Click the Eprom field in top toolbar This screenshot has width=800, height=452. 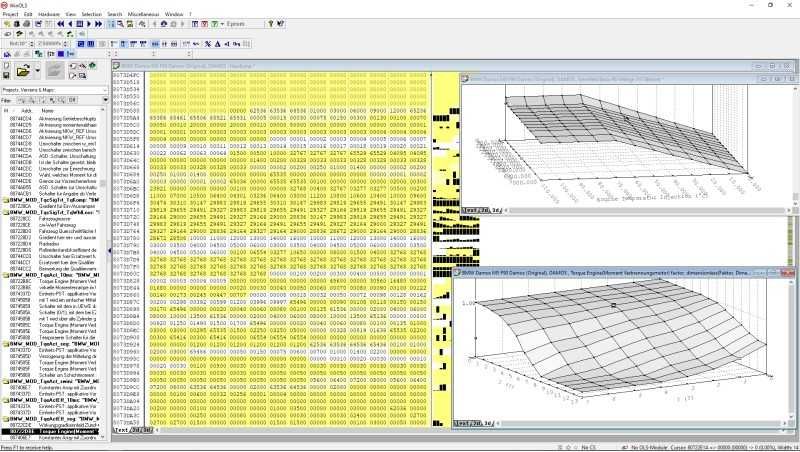coord(245,24)
